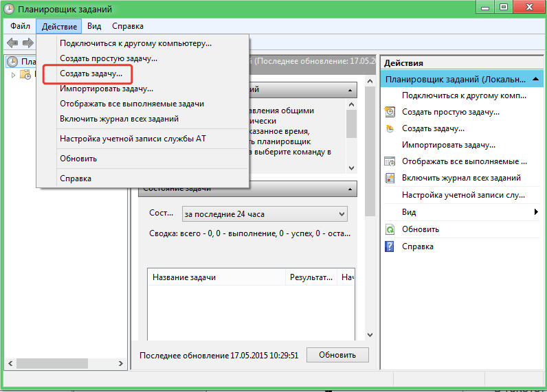Screen dimensions: 547x392
Task: Choose 'Настройка учетной записи службы AT'
Action: (x=143, y=139)
